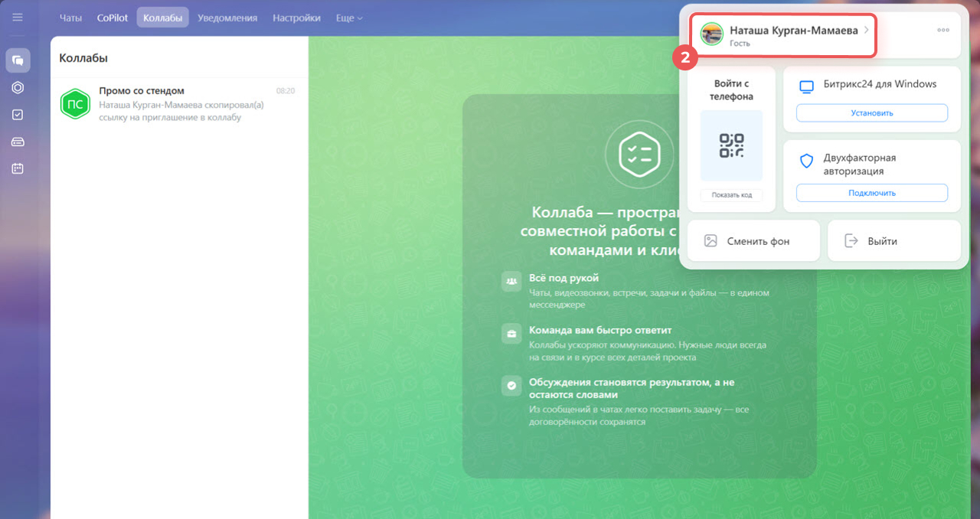Open the tasks checkmark icon in sidebar
The image size is (980, 519).
click(x=18, y=114)
